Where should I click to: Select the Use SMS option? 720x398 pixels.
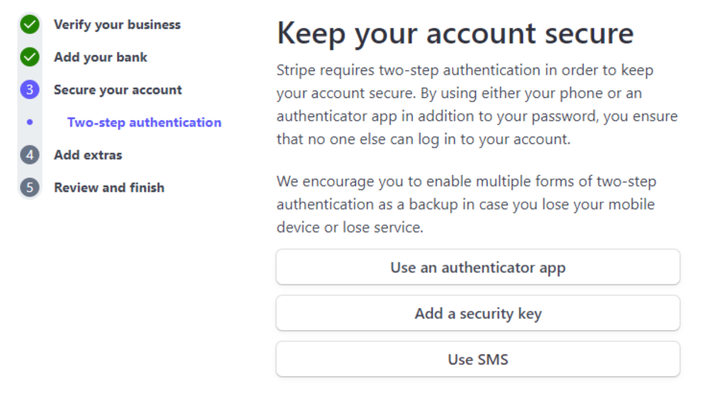coord(478,359)
